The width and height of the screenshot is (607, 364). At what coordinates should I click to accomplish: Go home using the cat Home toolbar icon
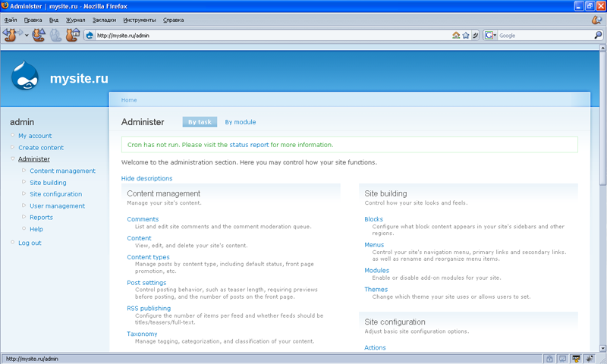click(72, 35)
